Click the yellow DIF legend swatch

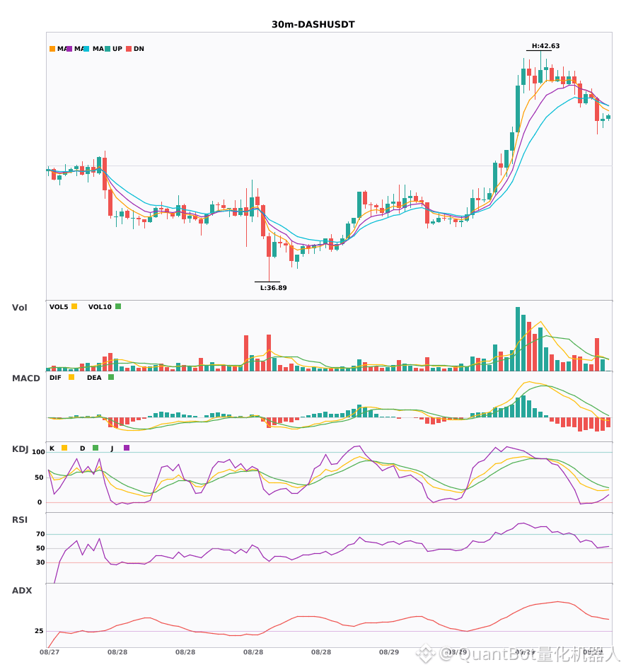point(71,377)
